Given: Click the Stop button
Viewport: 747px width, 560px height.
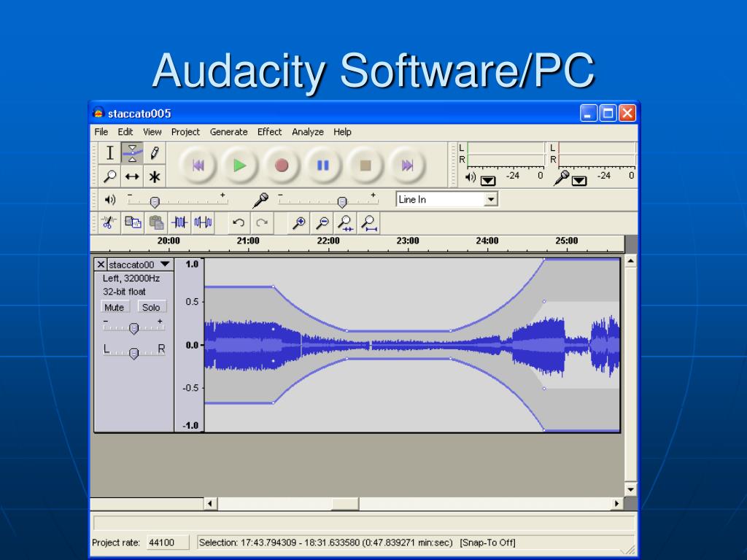Looking at the screenshot, I should (x=365, y=166).
